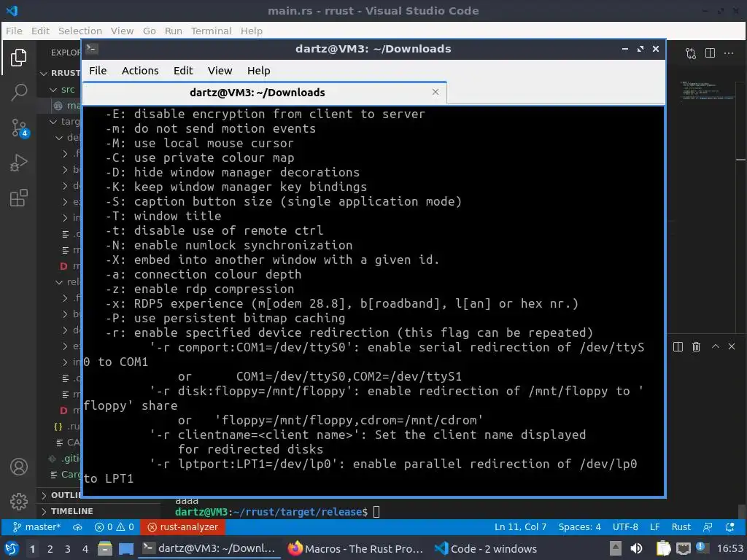747x560 pixels.
Task: Click the synchronize changes cloud icon
Action: (77, 527)
